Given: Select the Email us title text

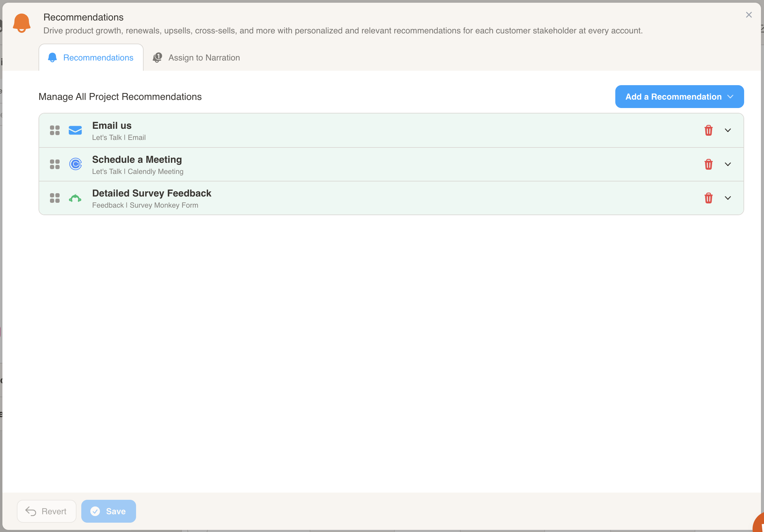Looking at the screenshot, I should pos(112,126).
